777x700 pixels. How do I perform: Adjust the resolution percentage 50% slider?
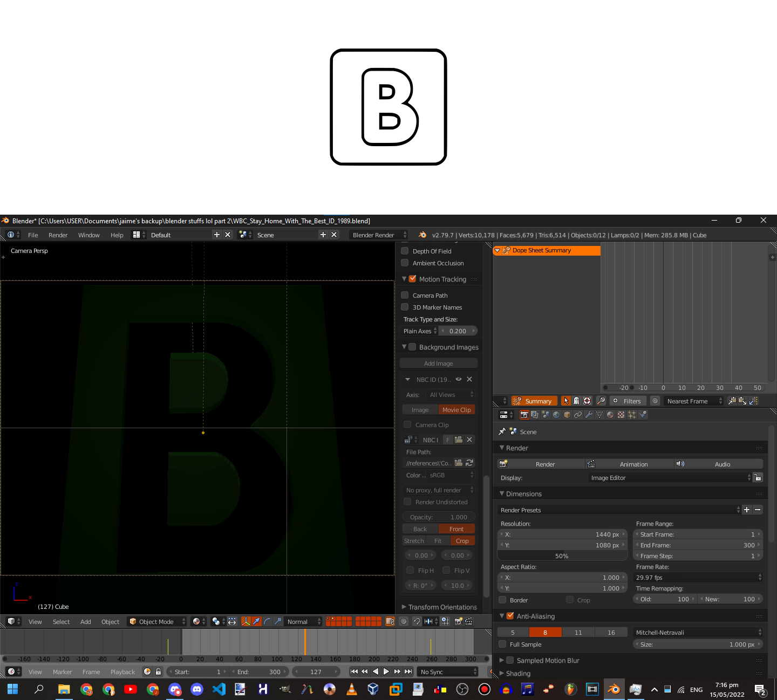[562, 555]
